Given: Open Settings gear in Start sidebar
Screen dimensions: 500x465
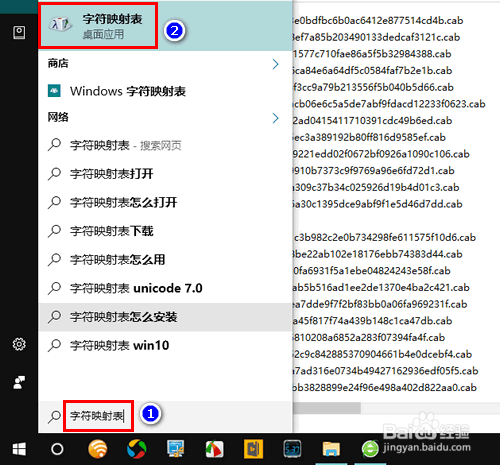Looking at the screenshot, I should pyautogui.click(x=19, y=344).
